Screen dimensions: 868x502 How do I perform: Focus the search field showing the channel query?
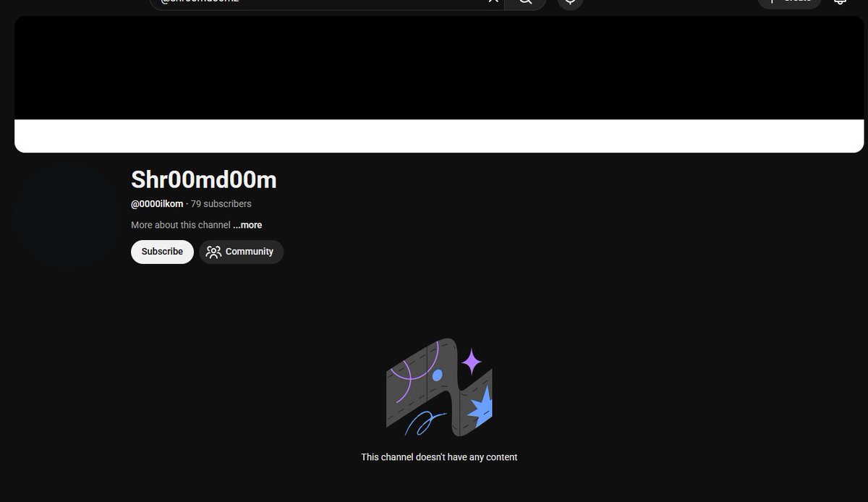327,3
